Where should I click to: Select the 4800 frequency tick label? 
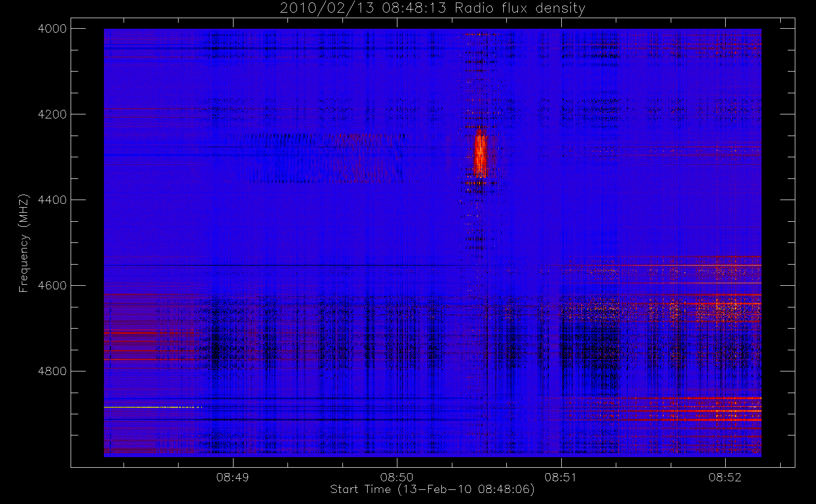click(52, 371)
